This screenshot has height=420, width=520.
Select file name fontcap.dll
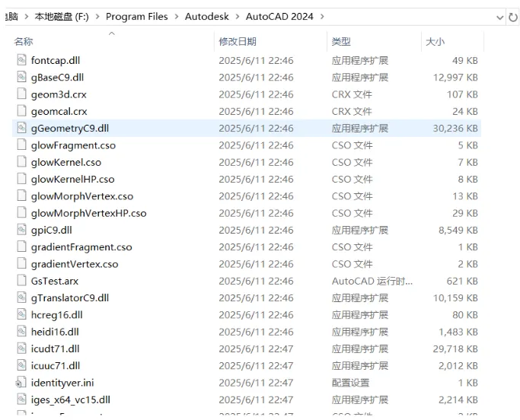tap(56, 60)
